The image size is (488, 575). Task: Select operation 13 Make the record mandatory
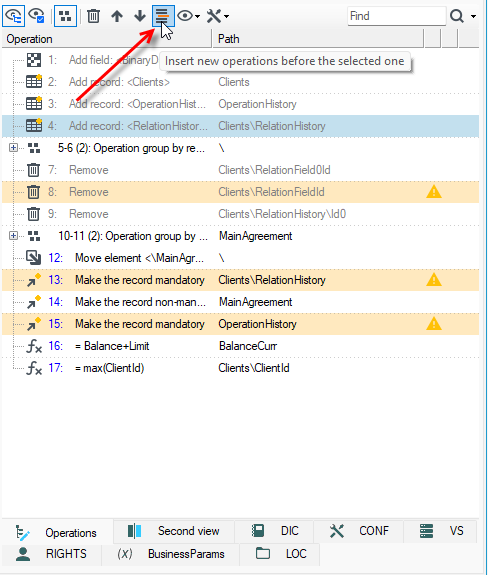point(241,280)
